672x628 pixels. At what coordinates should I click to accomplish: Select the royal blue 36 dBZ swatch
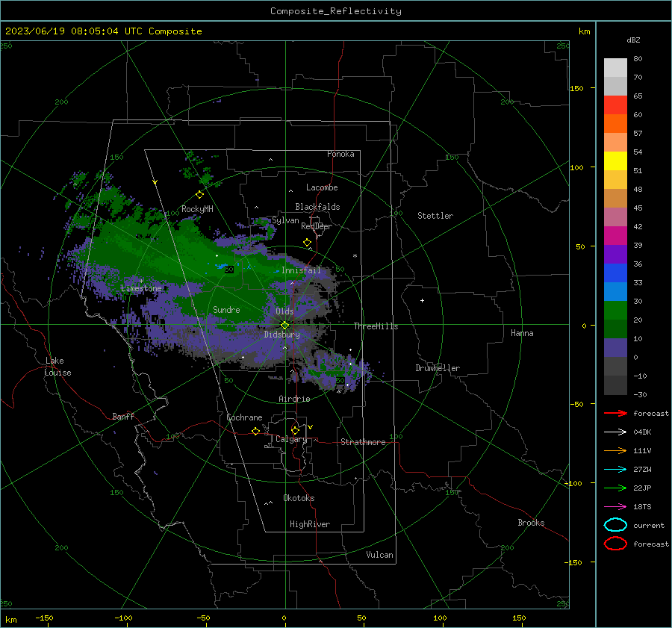tap(615, 273)
